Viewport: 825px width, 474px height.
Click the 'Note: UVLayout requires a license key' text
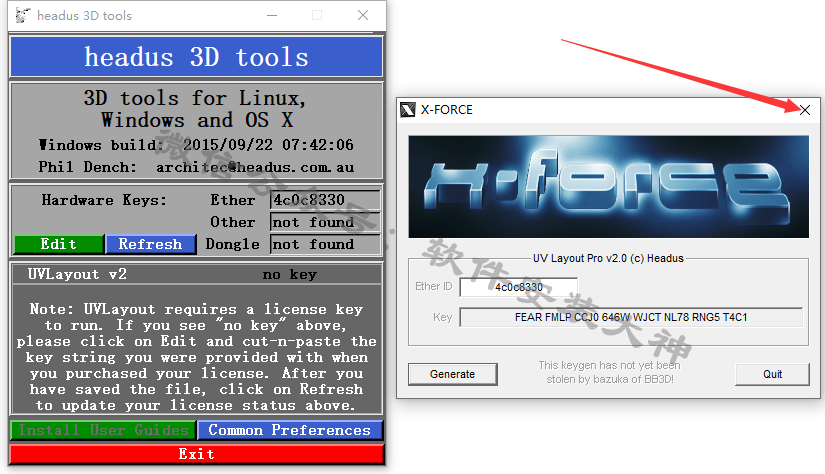coord(196,309)
